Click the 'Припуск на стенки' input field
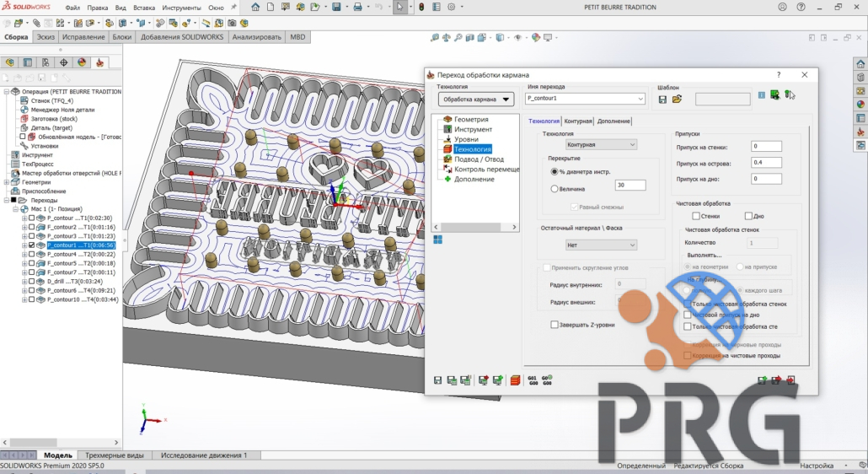This screenshot has height=474, width=868. pos(766,146)
